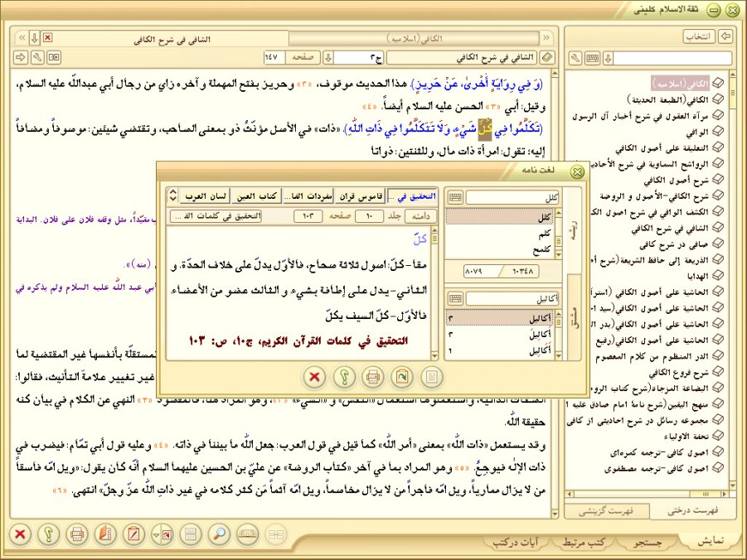The height and width of the screenshot is (560, 747).
Task: Switch to the مشتق side tab
Action: coord(574,317)
